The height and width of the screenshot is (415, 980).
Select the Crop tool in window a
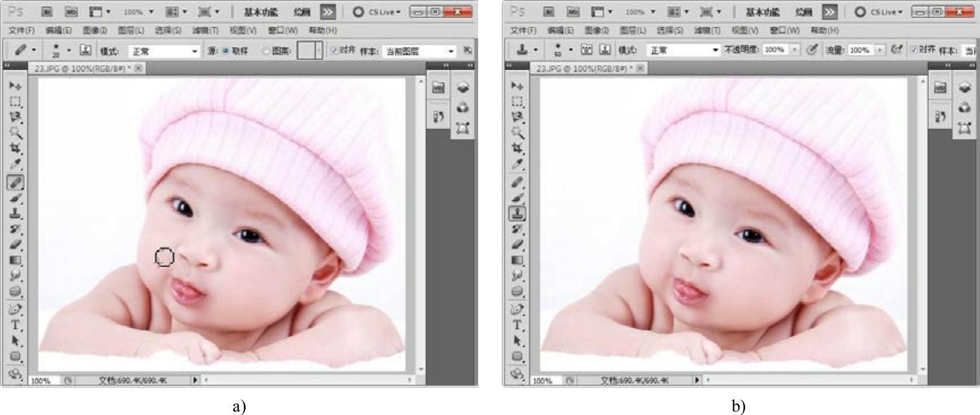coord(15,148)
